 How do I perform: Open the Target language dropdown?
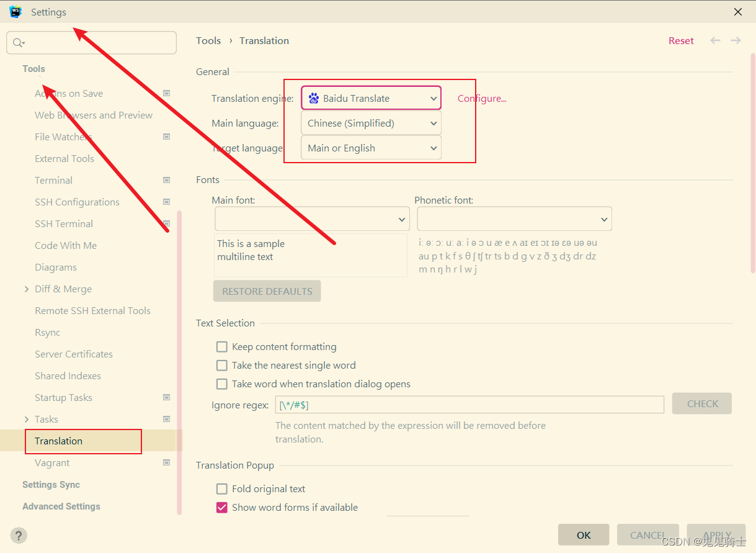[x=371, y=148]
